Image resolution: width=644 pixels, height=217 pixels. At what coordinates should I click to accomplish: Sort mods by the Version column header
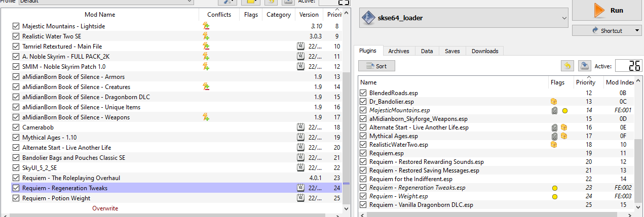pos(309,15)
